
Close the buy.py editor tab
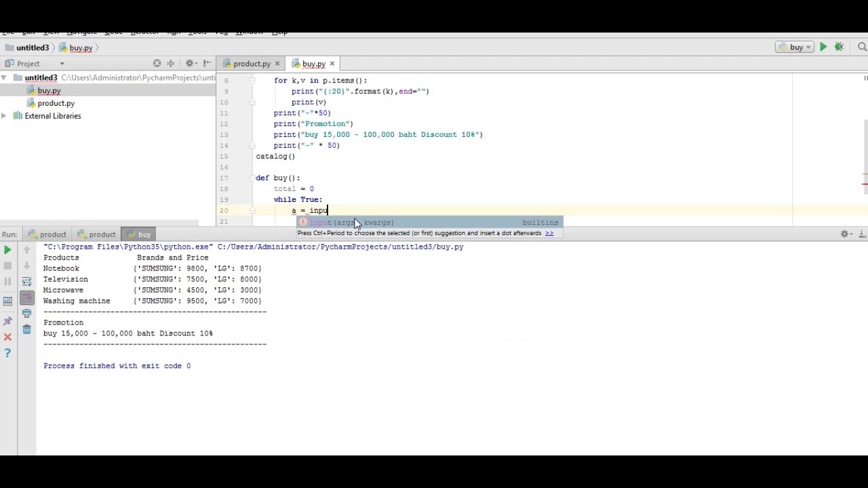pos(332,64)
